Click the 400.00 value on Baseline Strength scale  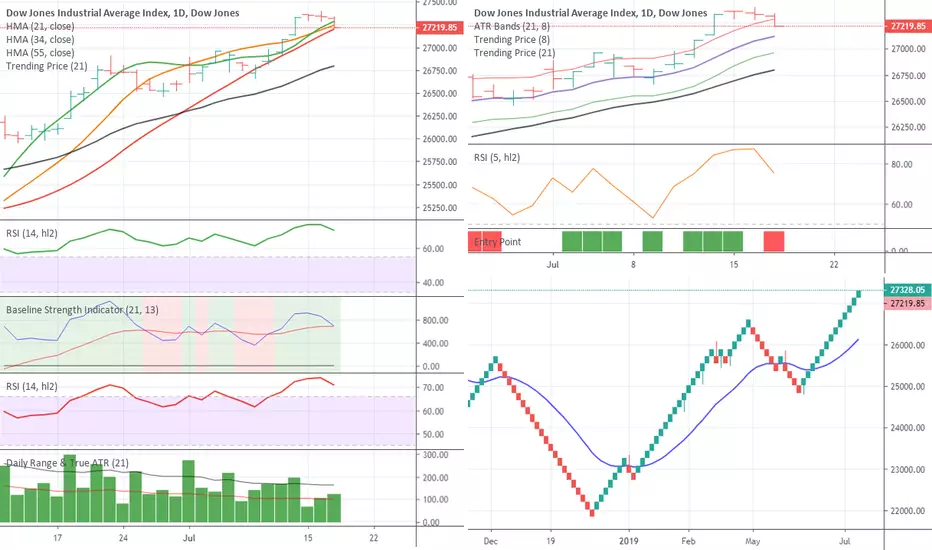coord(436,343)
